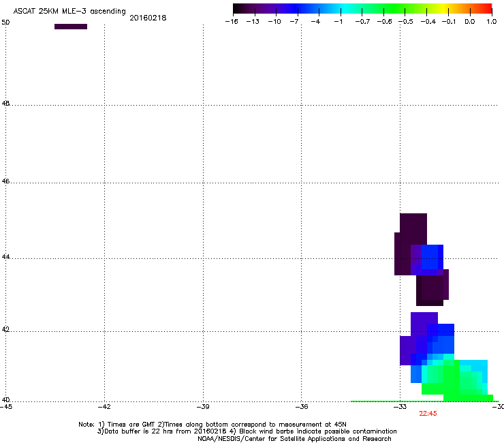This screenshot has width=504, height=443.
Task: Click the longitude label -39
Action: [203, 407]
